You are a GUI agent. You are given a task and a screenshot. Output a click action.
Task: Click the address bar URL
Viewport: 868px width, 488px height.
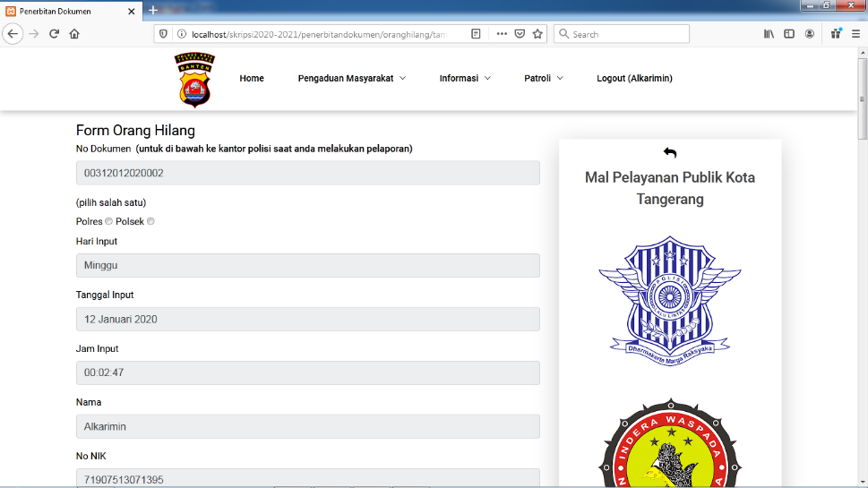[x=320, y=34]
